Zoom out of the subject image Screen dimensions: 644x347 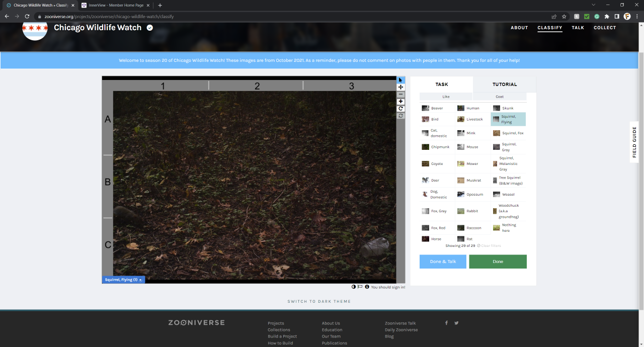pyautogui.click(x=401, y=95)
